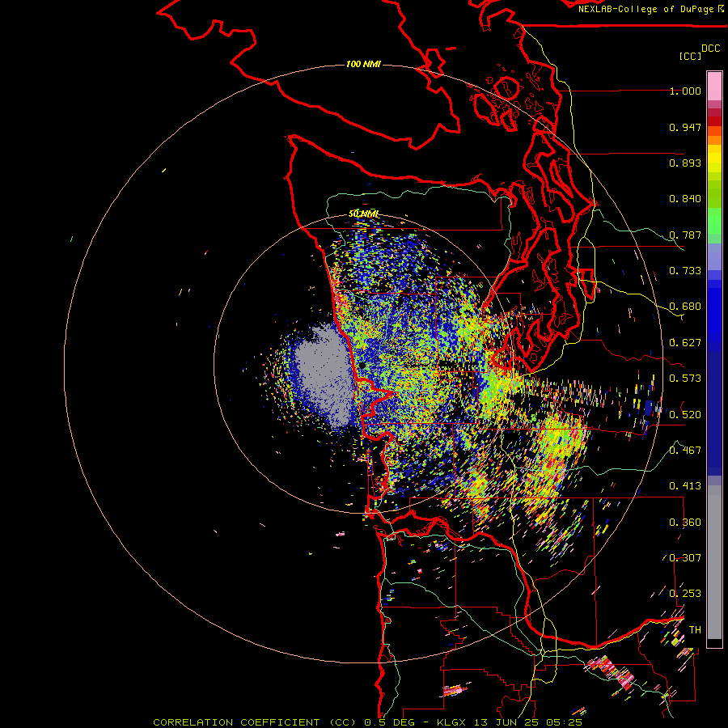Click the DCC legend heading
Viewport: 728px width, 728px height.
point(710,49)
